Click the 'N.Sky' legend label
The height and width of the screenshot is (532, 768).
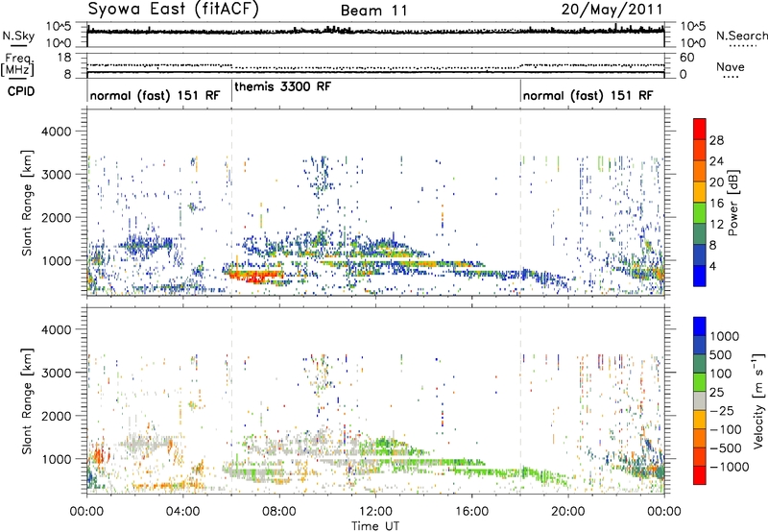pos(18,36)
